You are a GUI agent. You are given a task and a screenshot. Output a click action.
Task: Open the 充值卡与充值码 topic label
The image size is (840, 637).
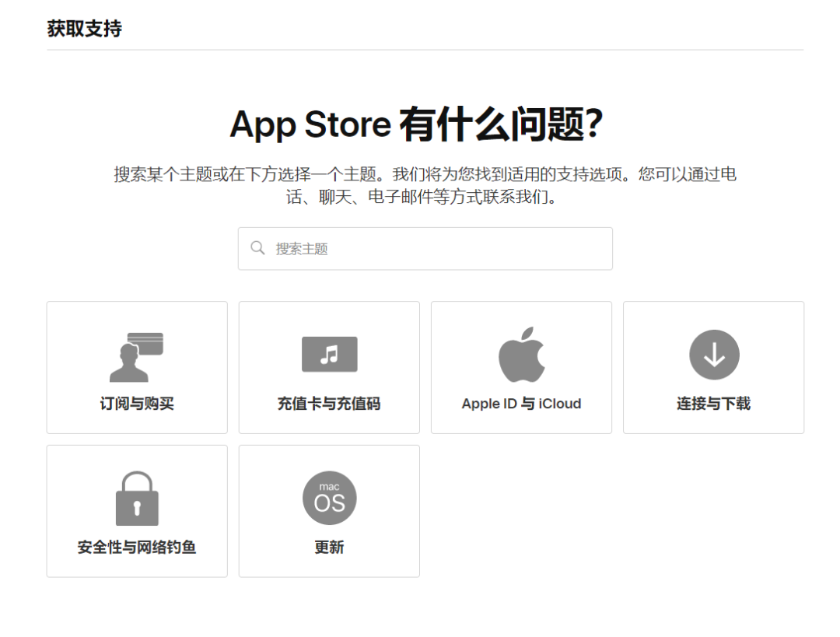(x=329, y=404)
